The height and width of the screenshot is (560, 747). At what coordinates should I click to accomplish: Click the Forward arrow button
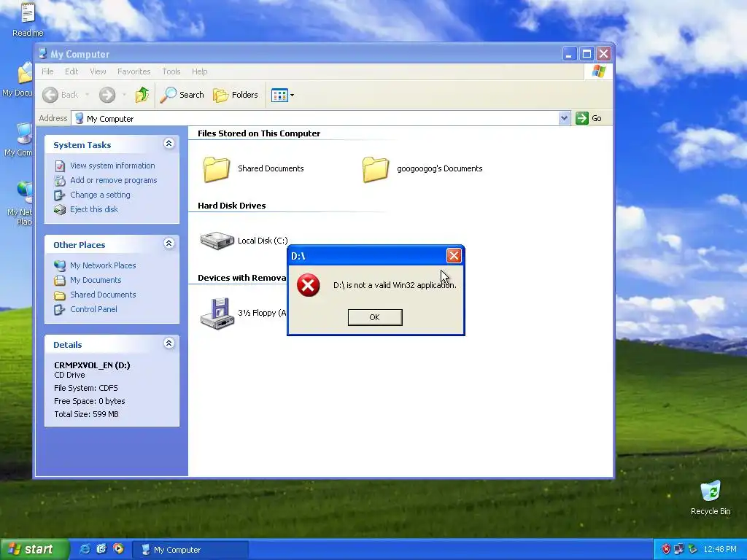point(107,95)
